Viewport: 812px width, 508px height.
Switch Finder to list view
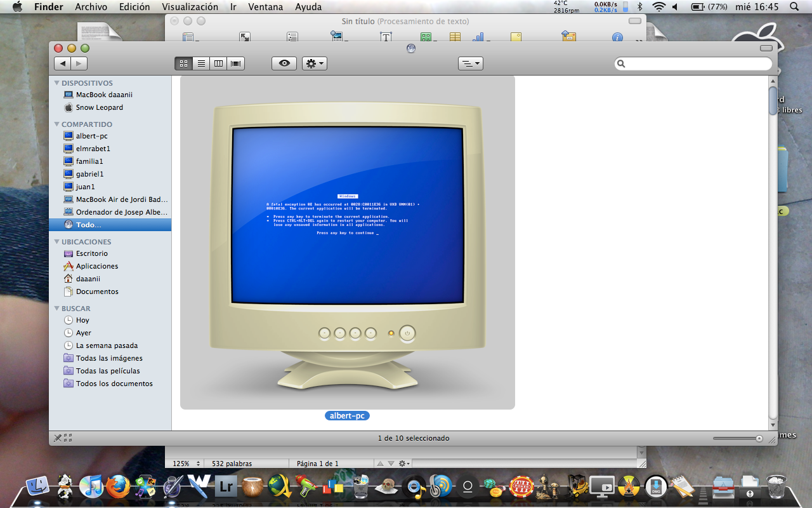[201, 63]
